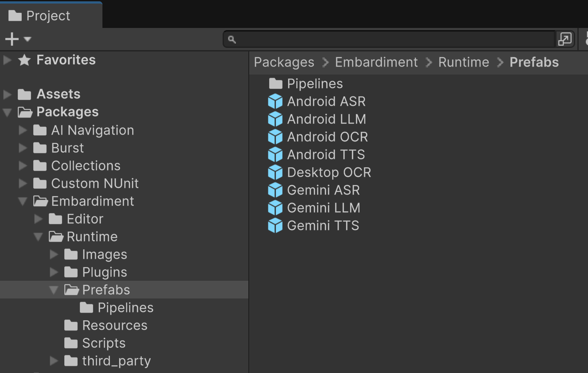
Task: Expand the Burst package arrow
Action: (x=23, y=148)
